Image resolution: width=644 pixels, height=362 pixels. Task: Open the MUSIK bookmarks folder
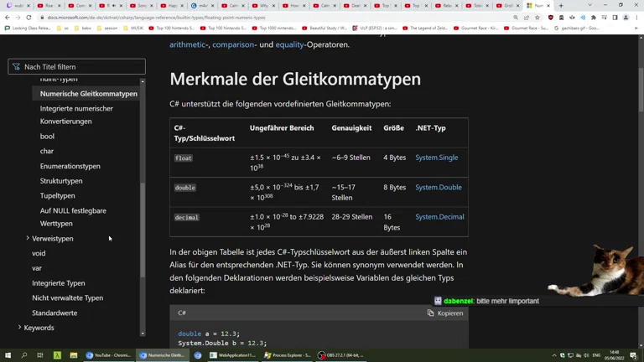pos(133,28)
